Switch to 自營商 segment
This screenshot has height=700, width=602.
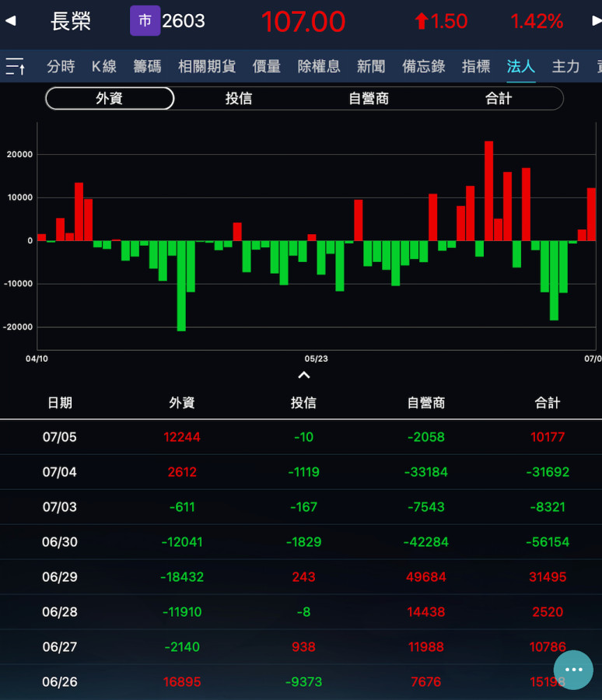point(369,99)
